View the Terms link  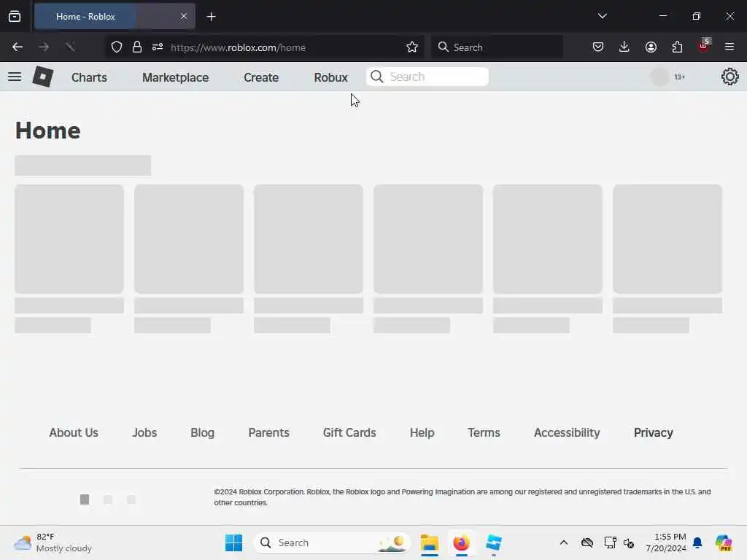tap(484, 432)
